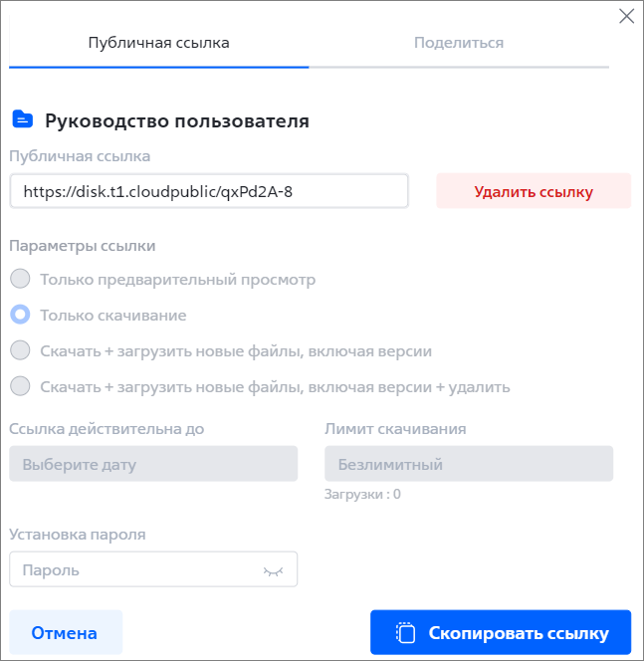Viewport: 644px width, 661px height.
Task: Click the Только скачивание option label text
Action: pyautogui.click(x=112, y=316)
